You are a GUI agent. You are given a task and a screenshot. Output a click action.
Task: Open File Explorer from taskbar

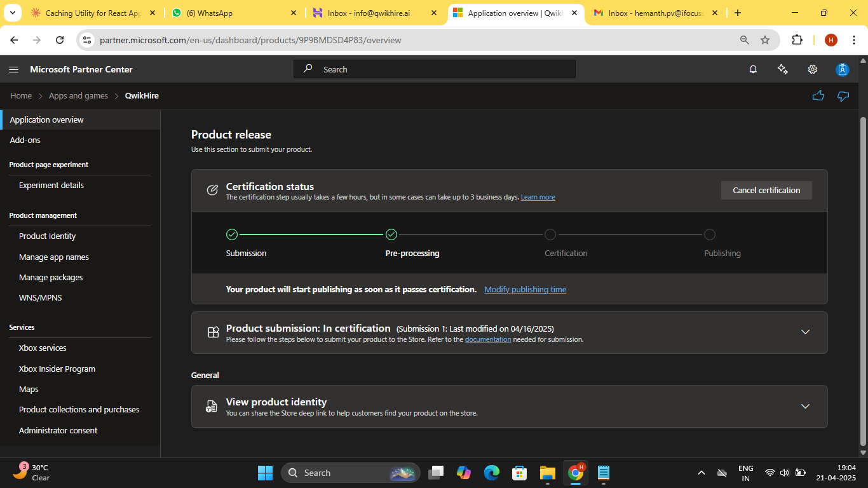click(548, 473)
